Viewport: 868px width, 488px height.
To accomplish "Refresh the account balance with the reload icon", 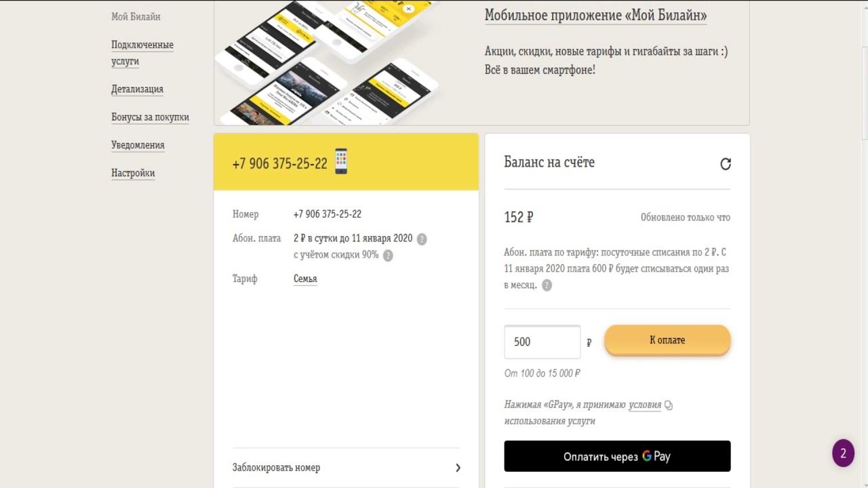I will (x=725, y=164).
